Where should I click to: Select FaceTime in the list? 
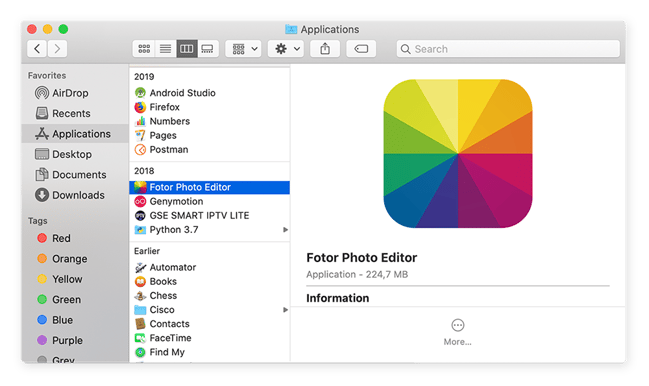click(209, 338)
